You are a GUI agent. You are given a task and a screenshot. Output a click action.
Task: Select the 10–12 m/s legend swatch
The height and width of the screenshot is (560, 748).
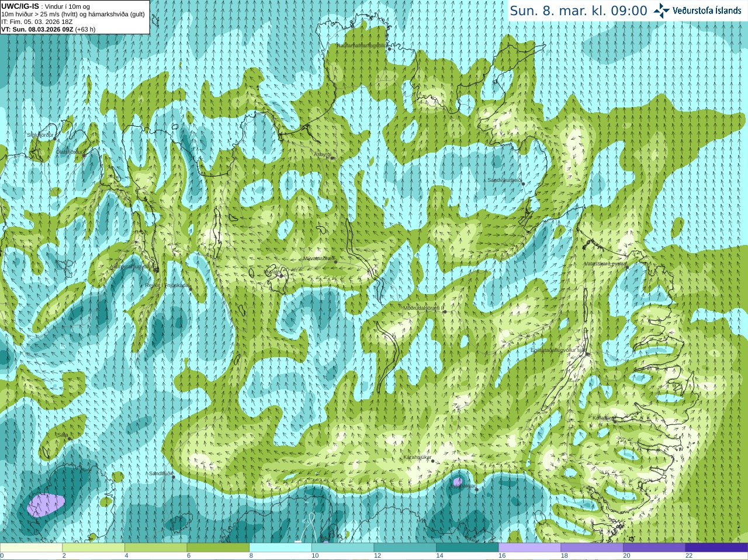342,548
